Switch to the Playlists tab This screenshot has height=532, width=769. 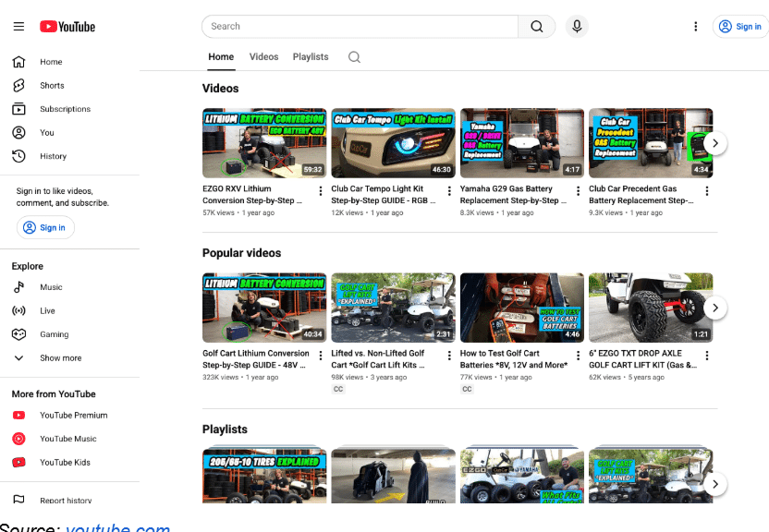311,57
